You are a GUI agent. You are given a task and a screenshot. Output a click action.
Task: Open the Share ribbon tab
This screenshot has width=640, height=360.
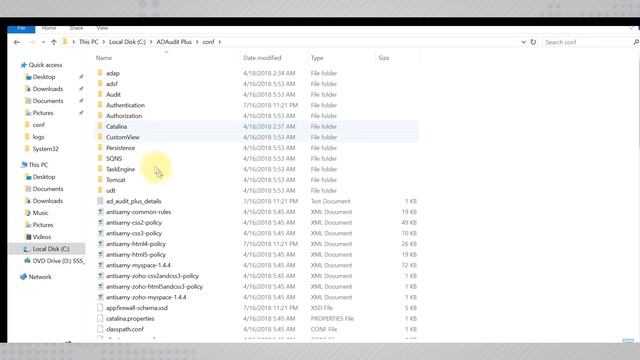point(76,28)
